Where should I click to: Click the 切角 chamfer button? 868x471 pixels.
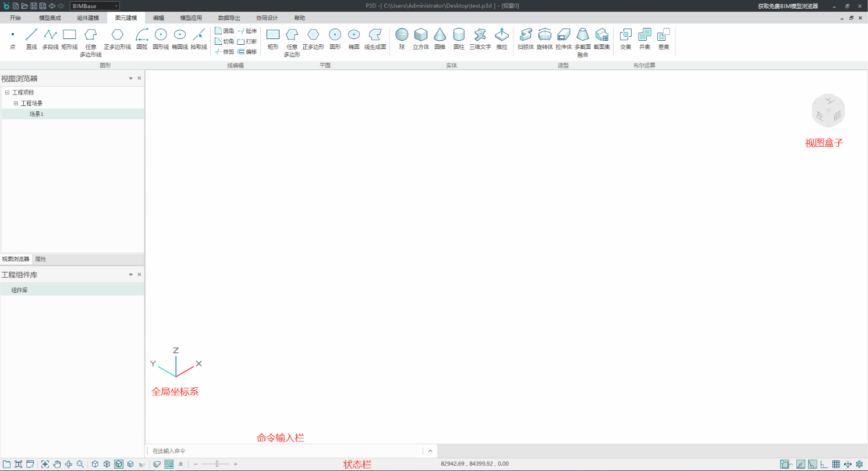pos(225,41)
